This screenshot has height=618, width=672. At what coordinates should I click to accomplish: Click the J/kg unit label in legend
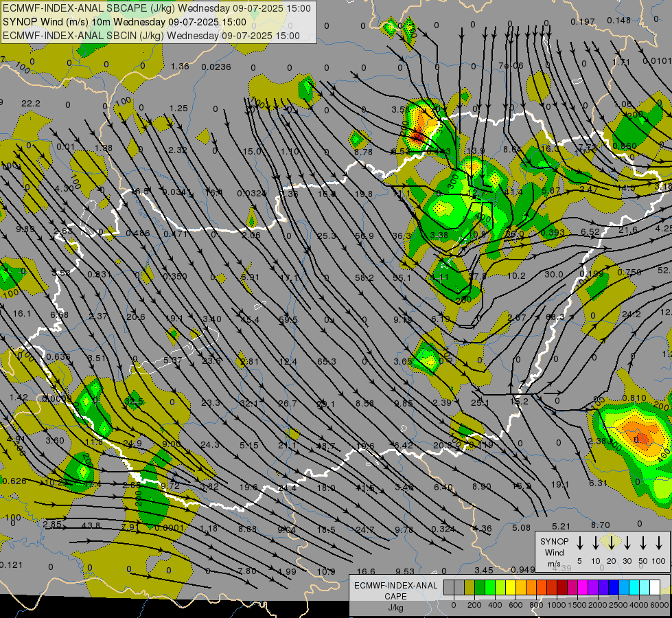click(x=395, y=608)
